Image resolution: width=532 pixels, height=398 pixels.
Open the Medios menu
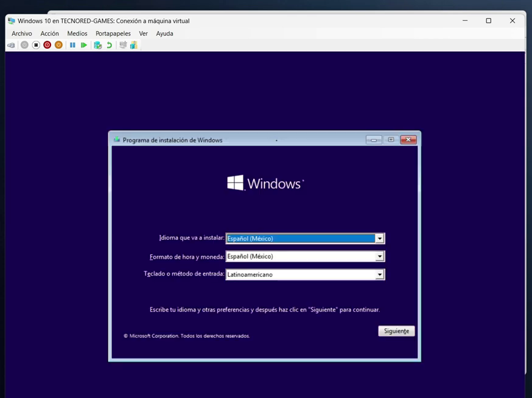coord(77,33)
